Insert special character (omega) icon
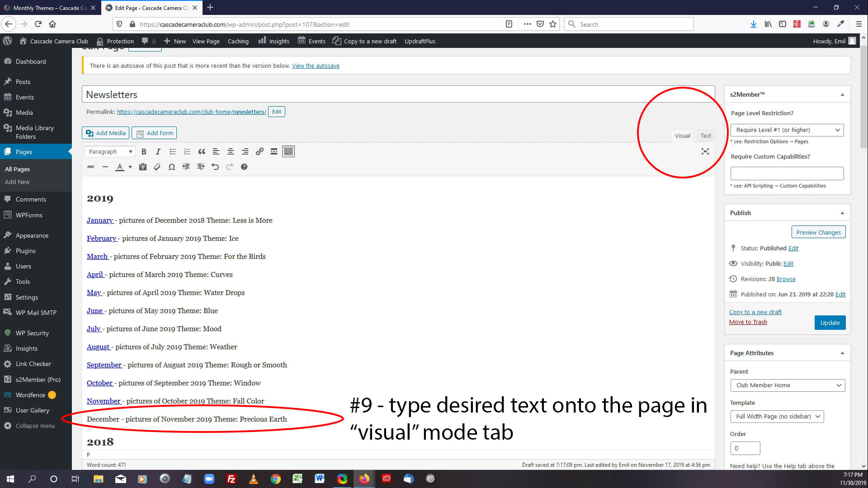 (172, 167)
